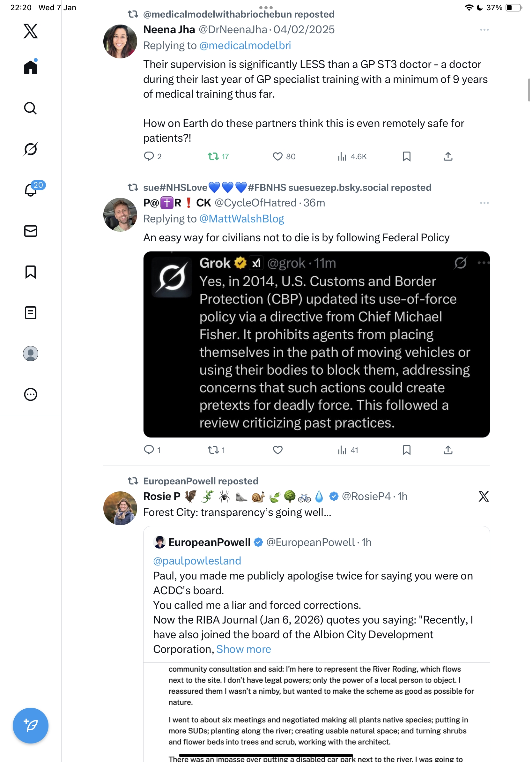Viewport: 532px width, 762px height.
Task: Go to Home in sidebar
Action: (x=31, y=67)
